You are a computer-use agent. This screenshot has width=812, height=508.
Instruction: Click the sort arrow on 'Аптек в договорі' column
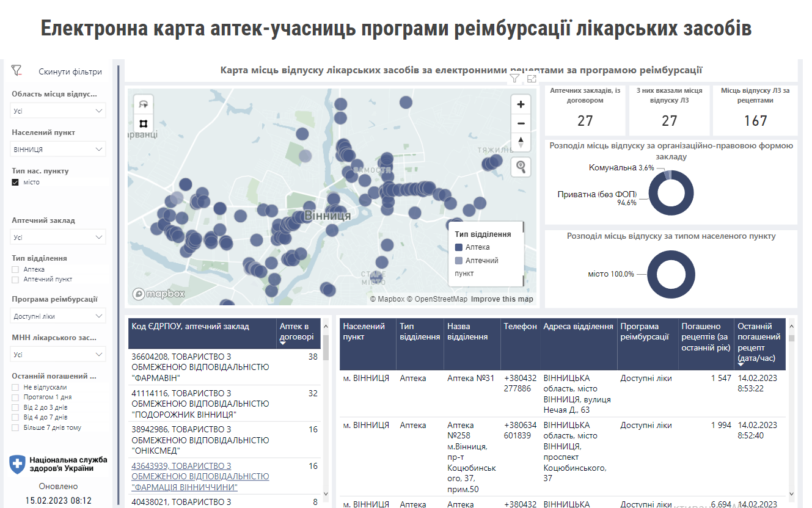pos(282,343)
